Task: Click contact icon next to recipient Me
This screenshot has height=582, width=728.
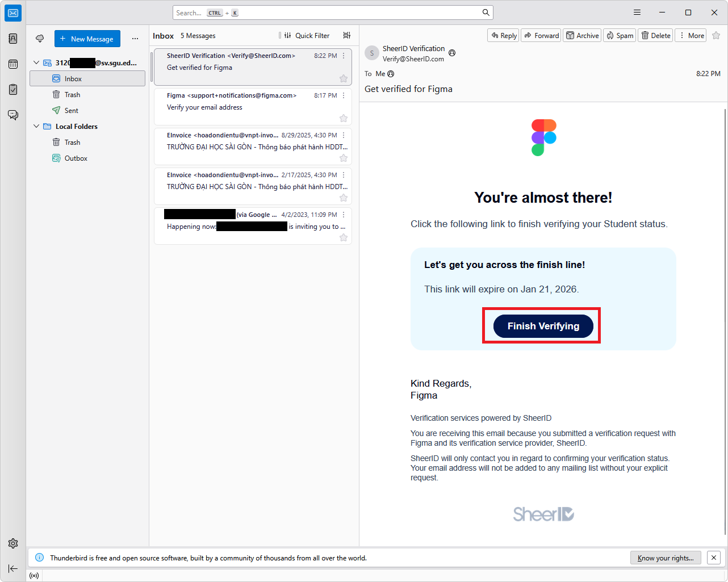Action: pos(391,74)
